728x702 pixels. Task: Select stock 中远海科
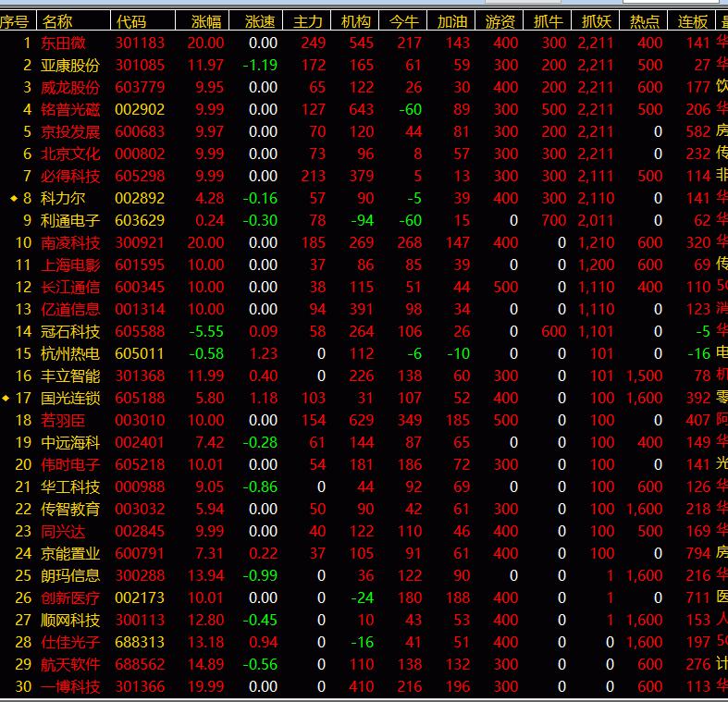[70, 442]
